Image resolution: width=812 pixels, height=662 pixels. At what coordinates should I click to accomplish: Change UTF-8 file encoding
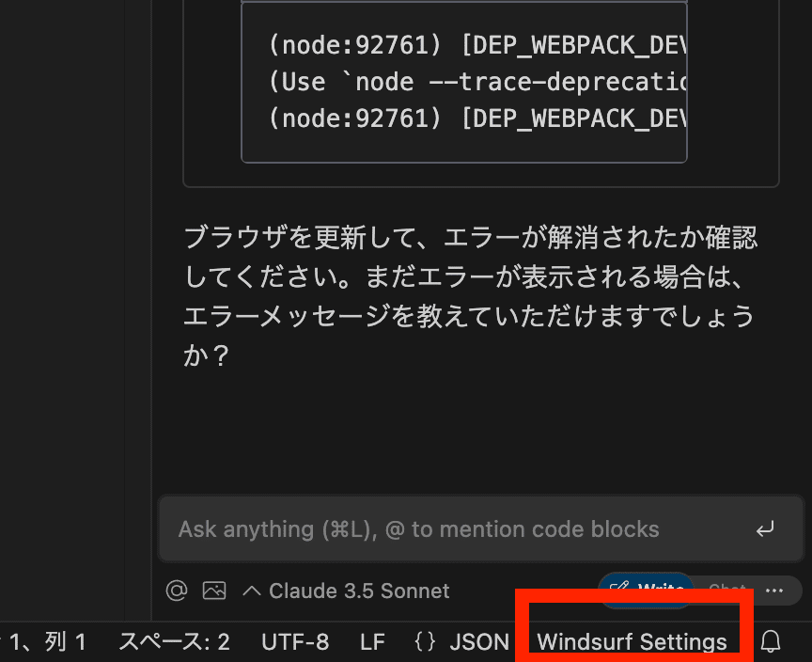[295, 642]
